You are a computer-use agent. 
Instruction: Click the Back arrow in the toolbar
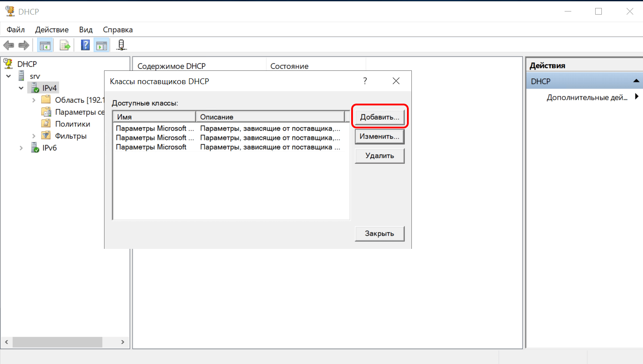tap(8, 45)
